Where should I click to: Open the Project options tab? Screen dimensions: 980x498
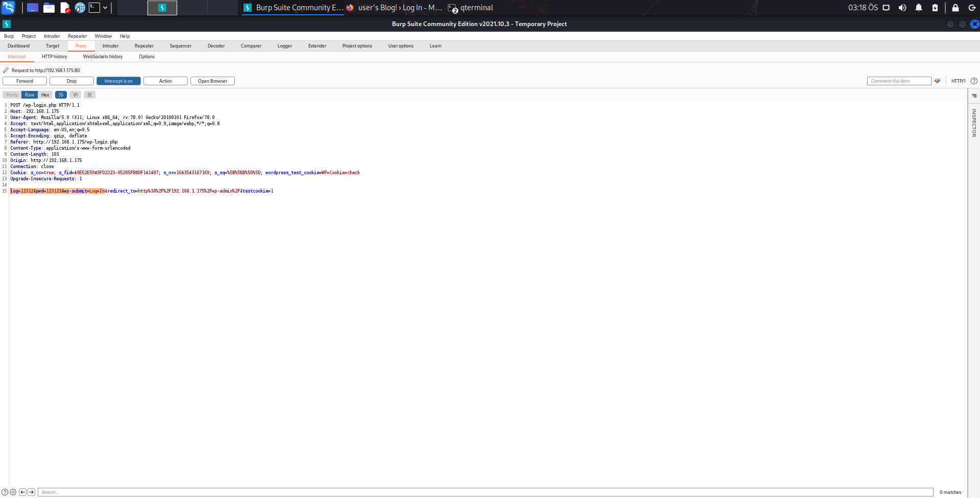click(357, 46)
